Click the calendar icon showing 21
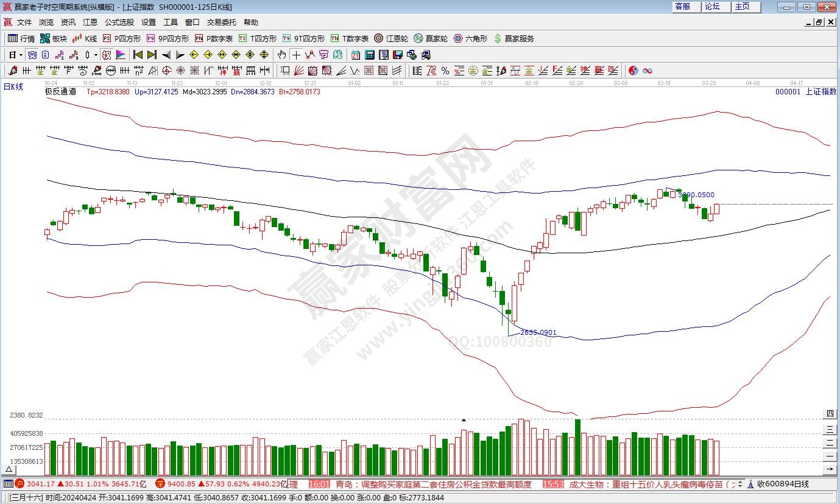Image resolution: width=840 pixels, height=504 pixels. 355,55
